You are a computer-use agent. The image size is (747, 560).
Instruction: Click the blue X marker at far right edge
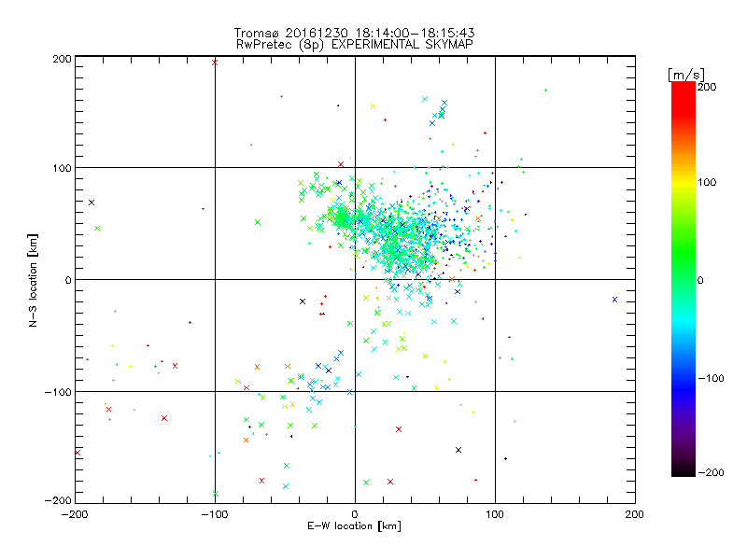pos(614,300)
